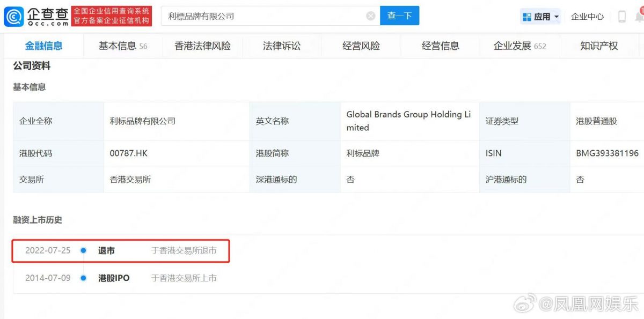Open notifications via the bell icon
644x319 pixels.
point(639,18)
